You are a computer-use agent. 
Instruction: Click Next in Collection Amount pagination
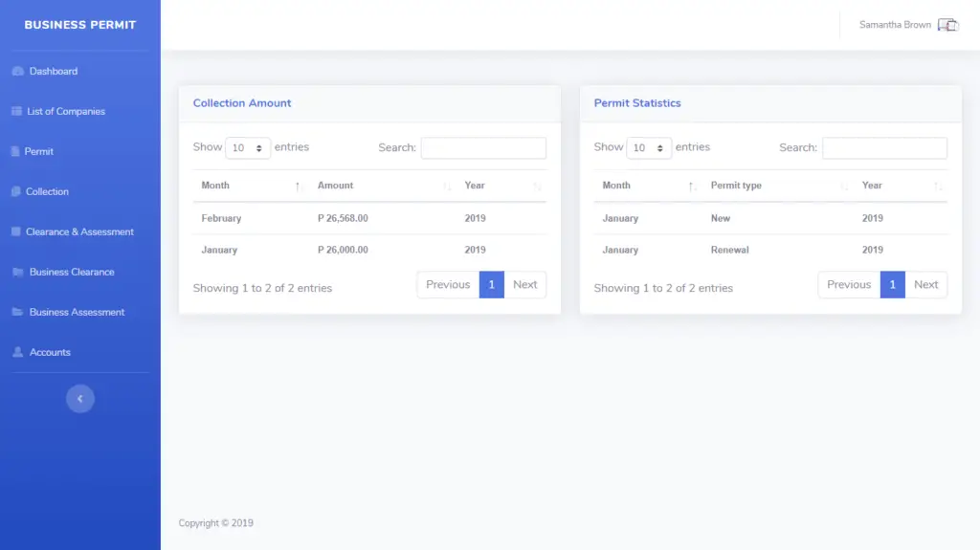tap(524, 285)
